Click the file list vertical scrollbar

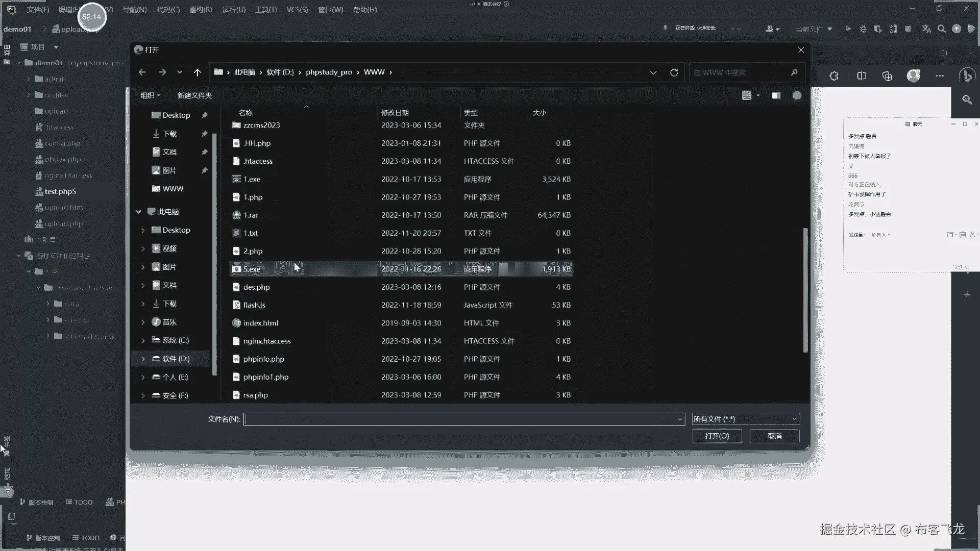[x=805, y=289]
